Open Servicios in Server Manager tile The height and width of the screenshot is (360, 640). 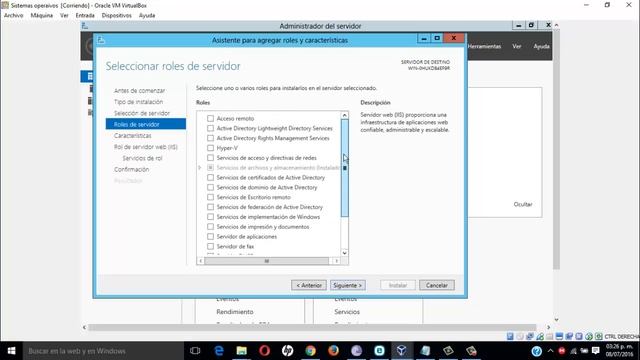tap(347, 311)
